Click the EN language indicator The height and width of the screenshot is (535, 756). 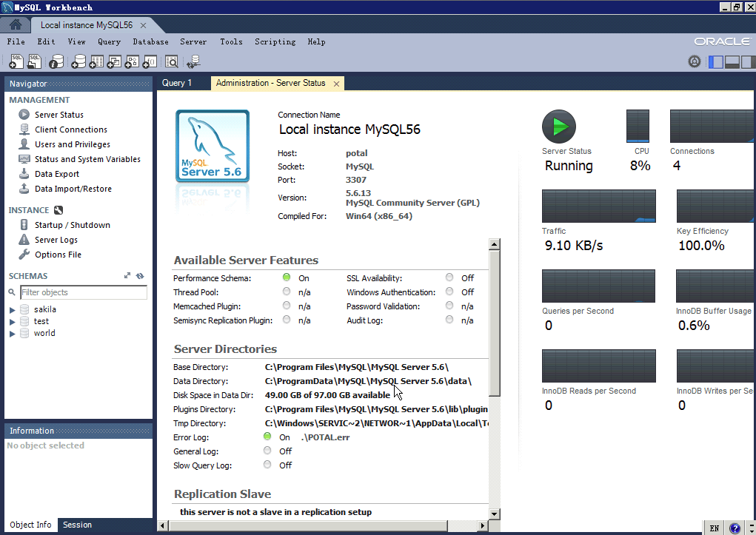715,528
